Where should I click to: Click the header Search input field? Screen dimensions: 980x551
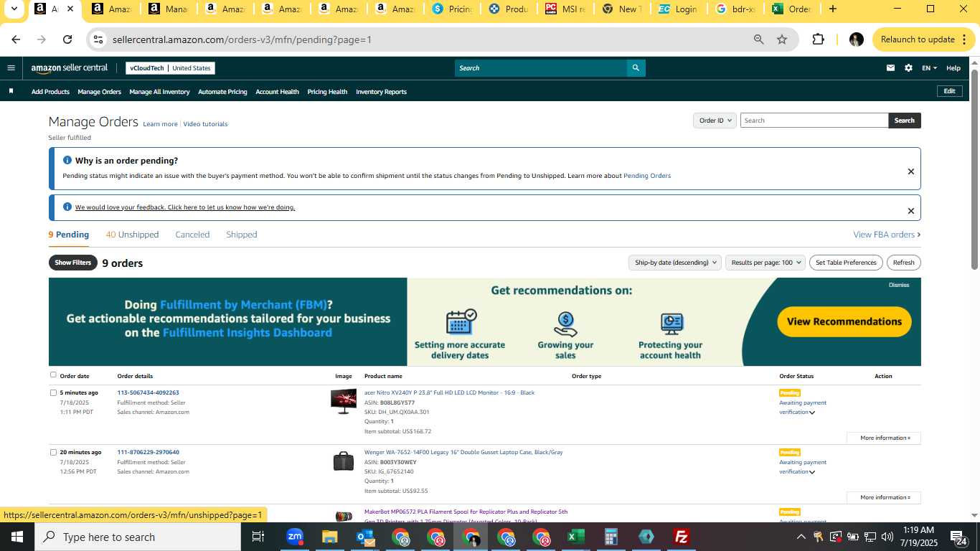click(x=540, y=68)
